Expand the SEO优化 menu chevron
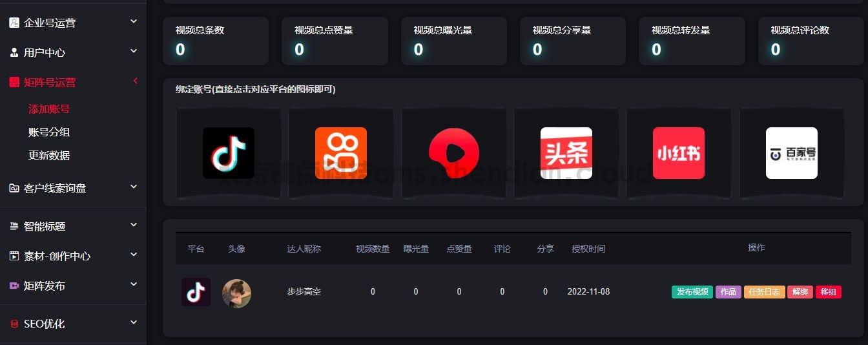 [134, 322]
